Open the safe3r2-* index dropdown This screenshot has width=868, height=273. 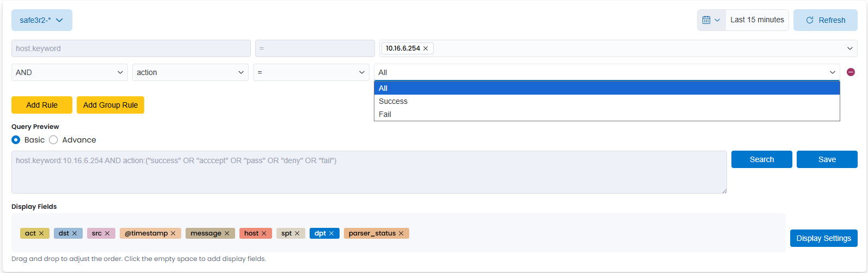coord(42,20)
